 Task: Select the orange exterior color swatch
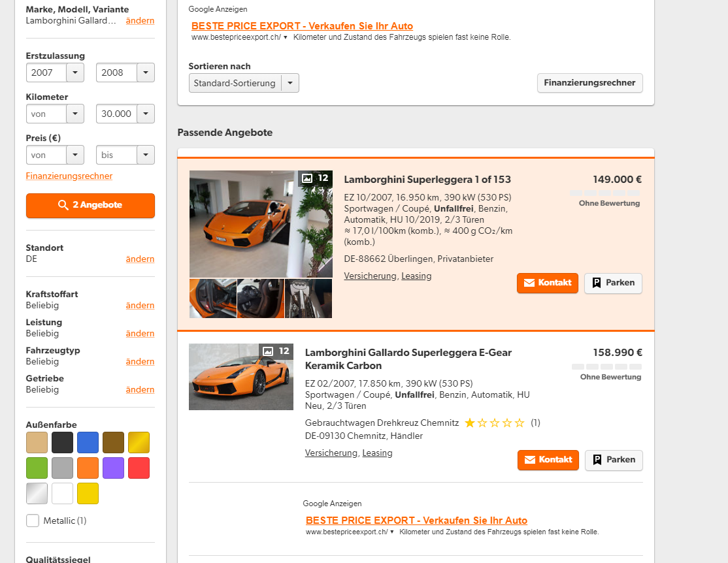[88, 468]
